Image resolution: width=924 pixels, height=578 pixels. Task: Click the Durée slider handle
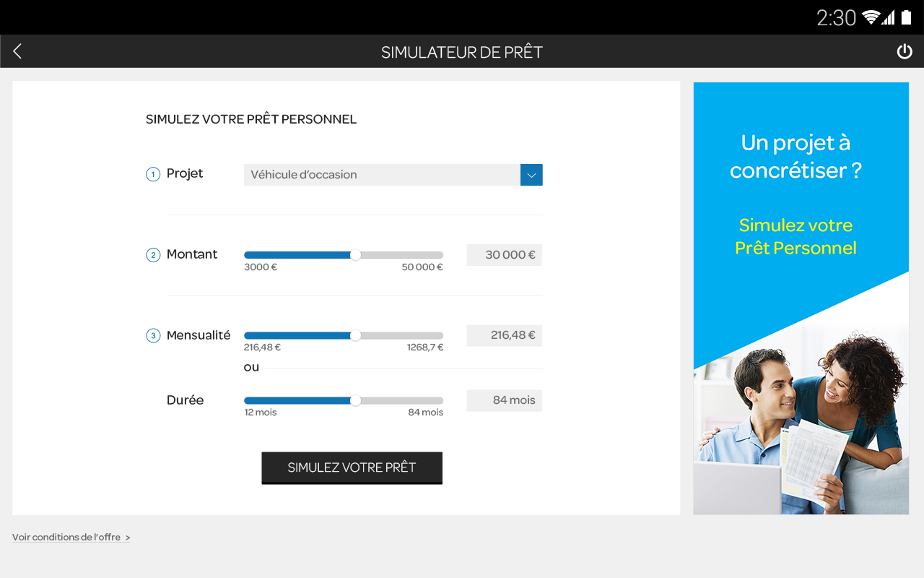point(355,400)
